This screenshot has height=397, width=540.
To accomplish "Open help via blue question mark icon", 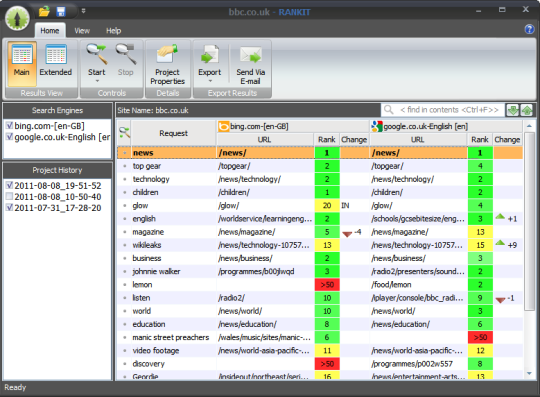I will tap(529, 29).
